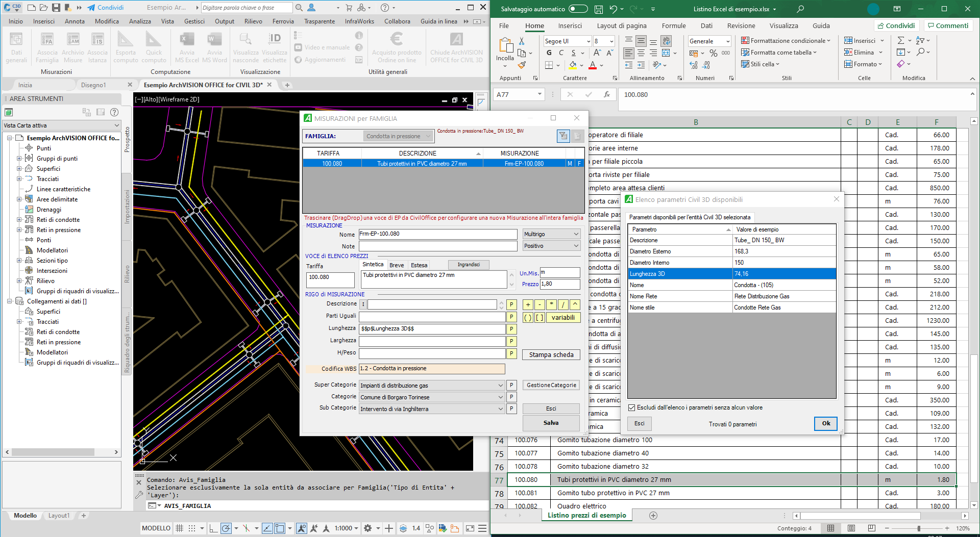The height and width of the screenshot is (537, 980).
Task: Click the Format Painter icon in Excel
Action: pyautogui.click(x=522, y=65)
